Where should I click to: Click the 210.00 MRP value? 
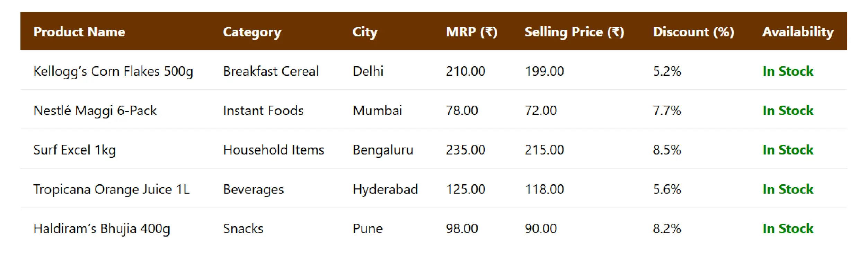tap(465, 71)
